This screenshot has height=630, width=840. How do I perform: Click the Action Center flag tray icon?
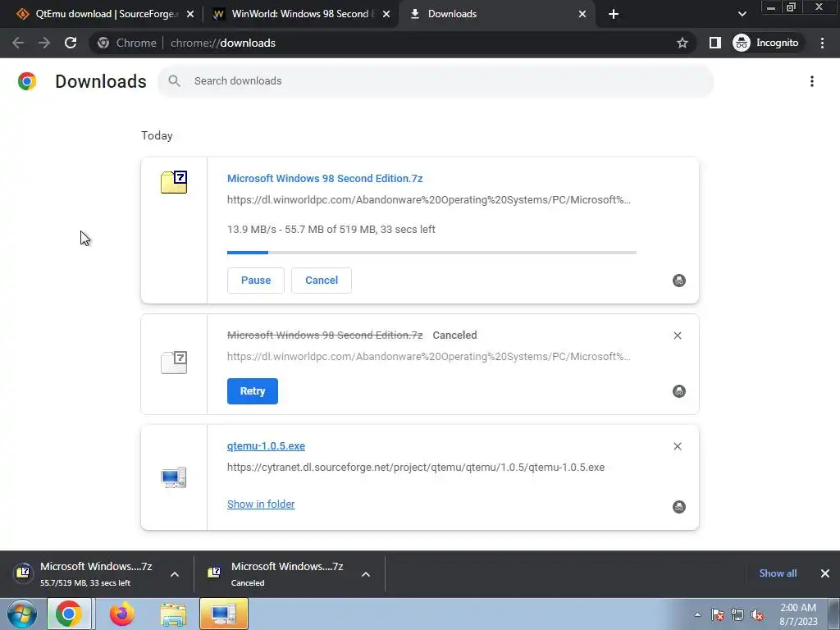click(x=718, y=615)
